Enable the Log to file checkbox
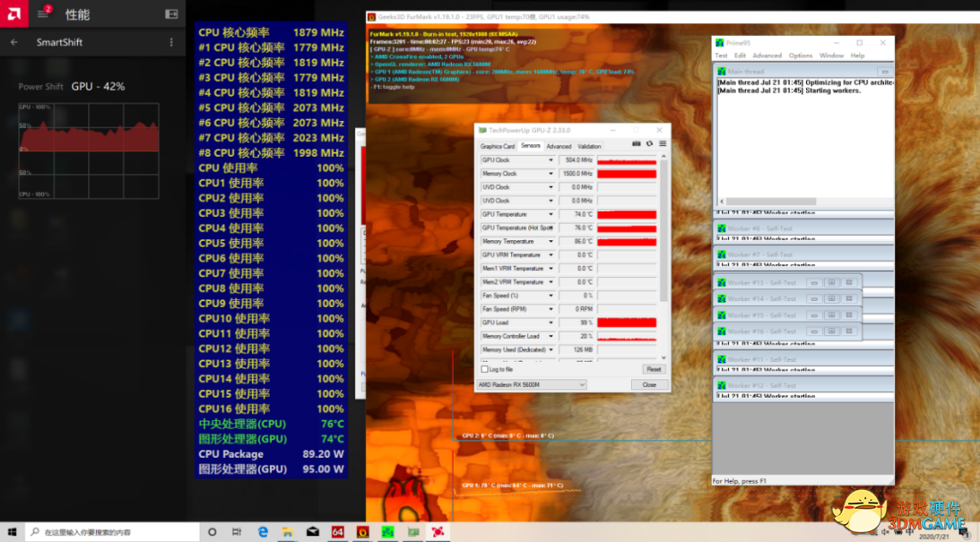This screenshot has height=542, width=980. pyautogui.click(x=485, y=369)
